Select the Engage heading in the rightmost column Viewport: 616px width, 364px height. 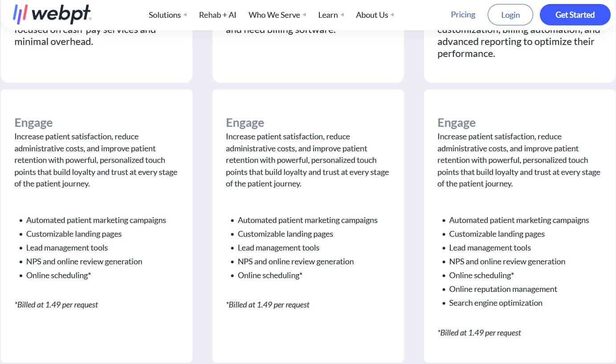pos(457,122)
